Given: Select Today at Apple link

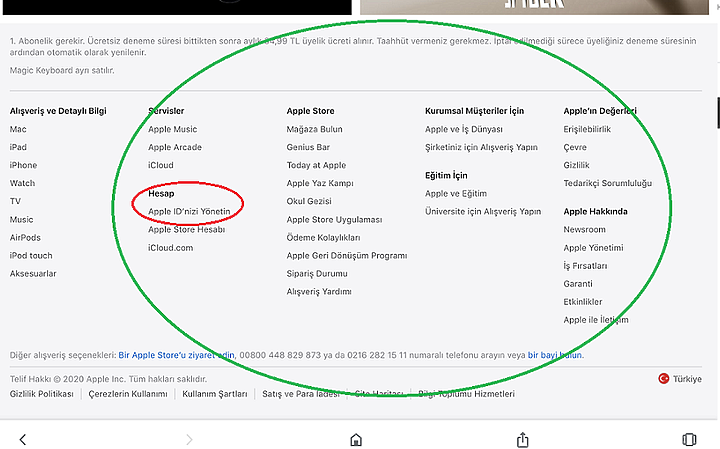Looking at the screenshot, I should [x=316, y=165].
